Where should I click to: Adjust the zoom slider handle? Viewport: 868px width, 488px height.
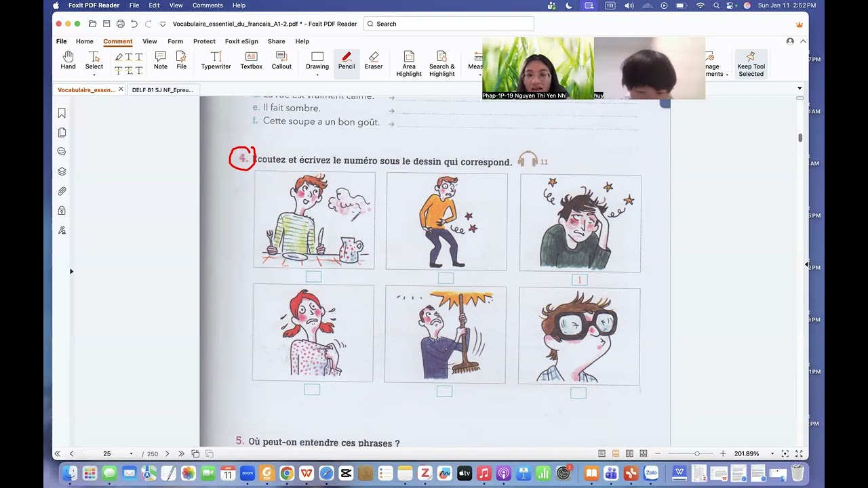click(697, 453)
